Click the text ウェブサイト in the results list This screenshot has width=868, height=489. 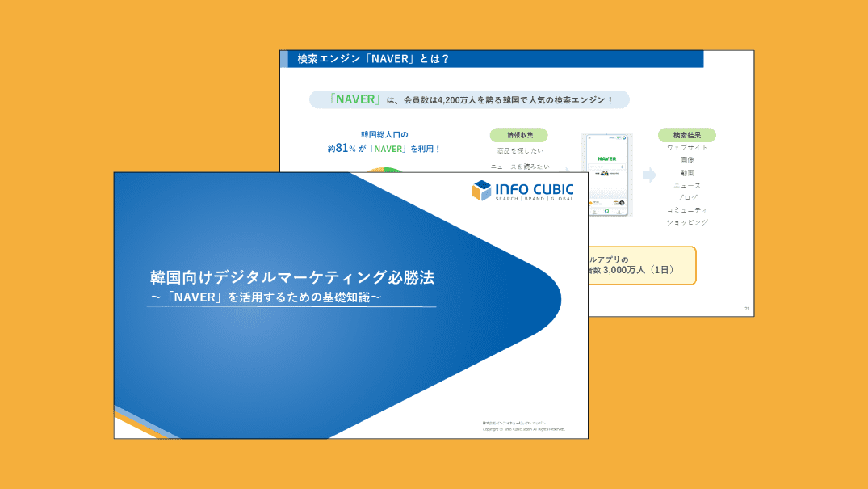pos(687,147)
